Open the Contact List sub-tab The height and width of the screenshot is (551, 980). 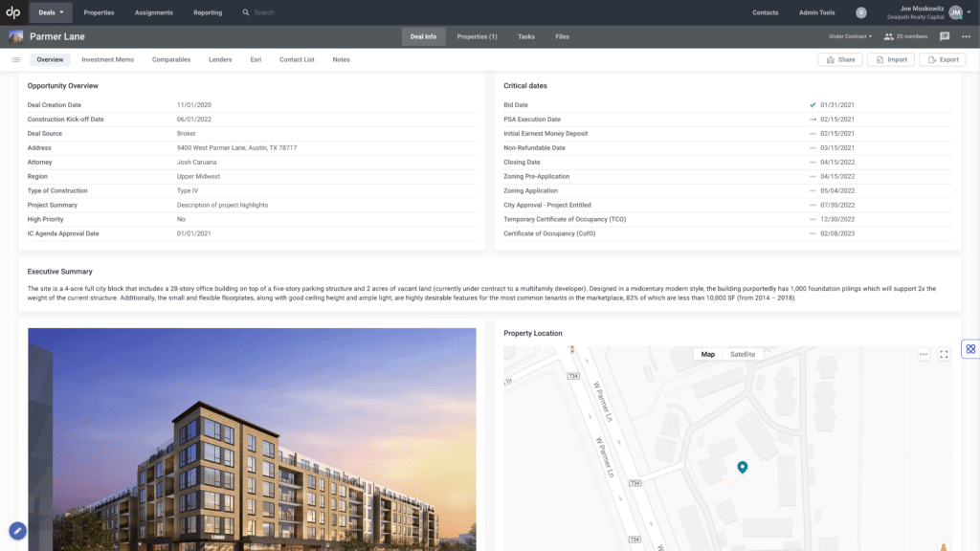297,60
